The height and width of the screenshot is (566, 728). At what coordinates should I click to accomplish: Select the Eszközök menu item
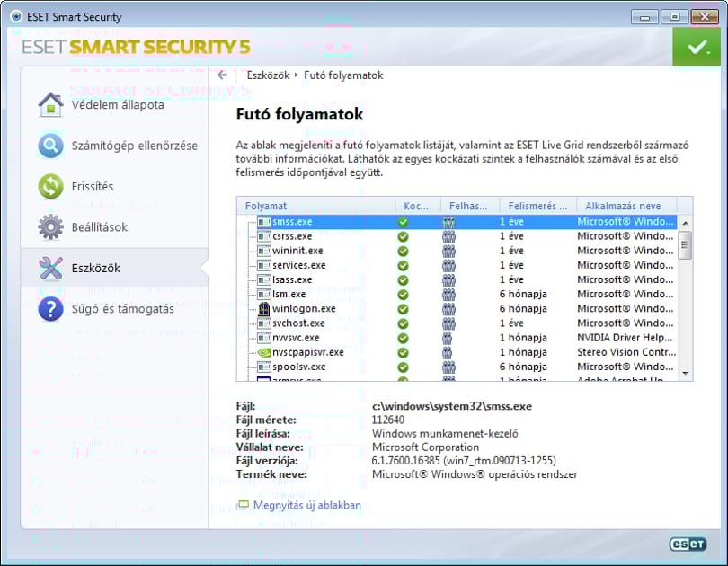[114, 268]
